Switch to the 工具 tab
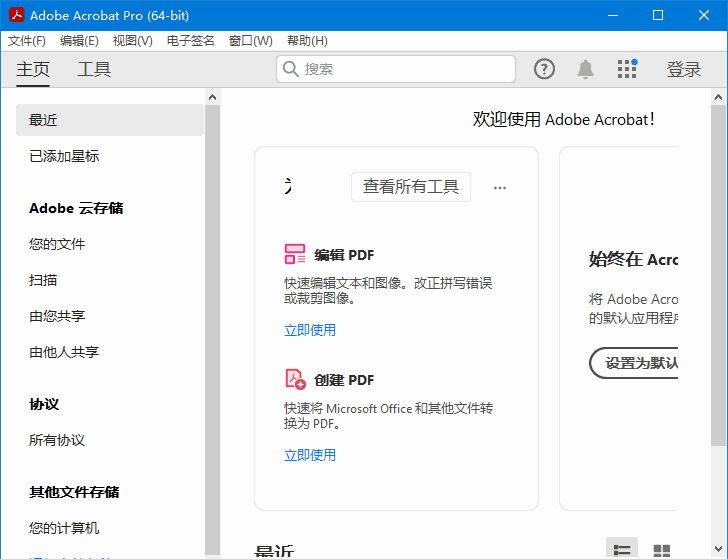The height and width of the screenshot is (559, 728). pos(94,69)
